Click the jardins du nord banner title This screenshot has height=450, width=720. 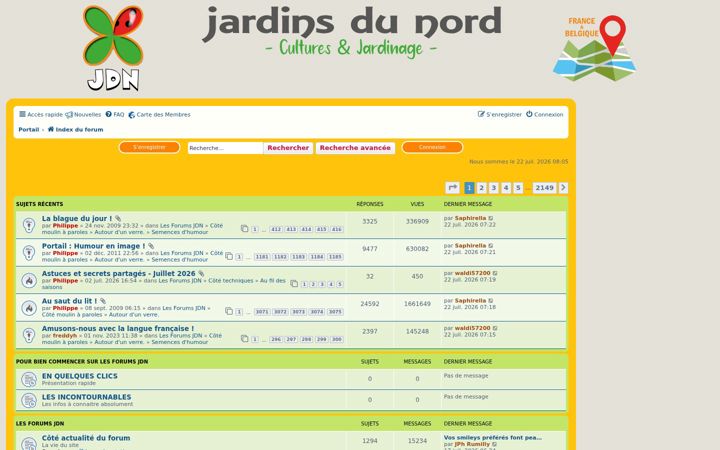[x=351, y=24]
